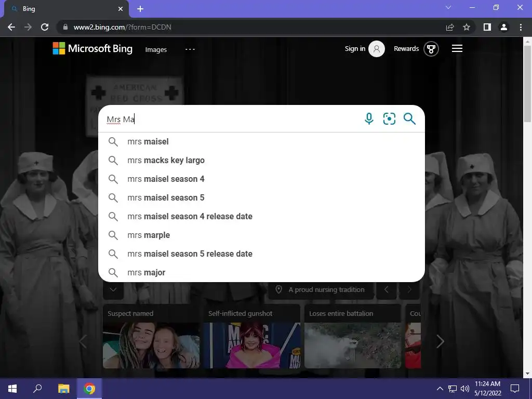Open the Chrome profile icon

click(x=504, y=27)
